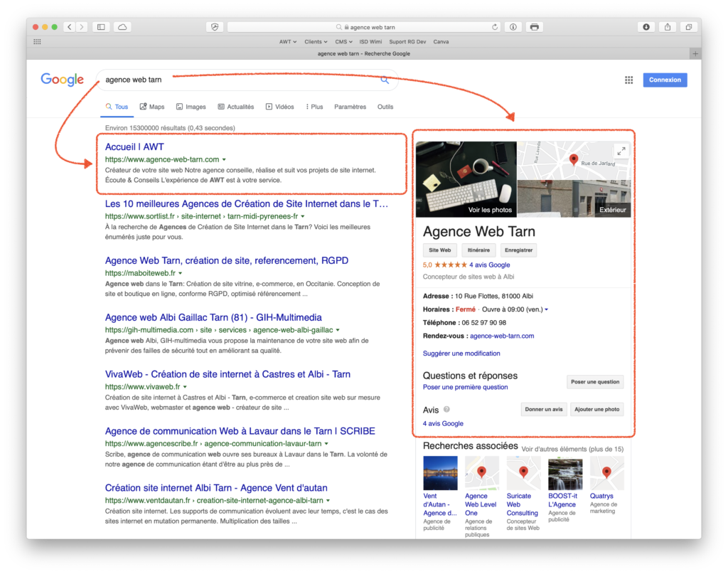Image resolution: width=728 pixels, height=574 pixels.
Task: Show all tabs with the tab overview icon
Action: pyautogui.click(x=687, y=26)
